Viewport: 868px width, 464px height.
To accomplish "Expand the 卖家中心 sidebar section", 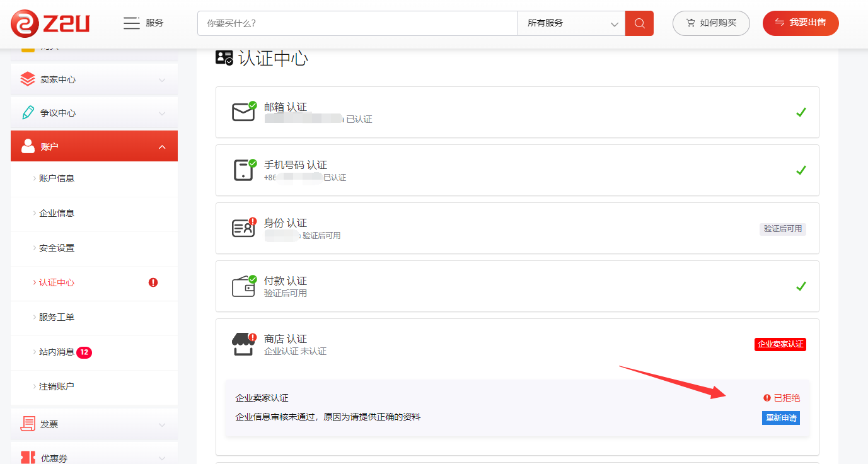I will tap(94, 79).
